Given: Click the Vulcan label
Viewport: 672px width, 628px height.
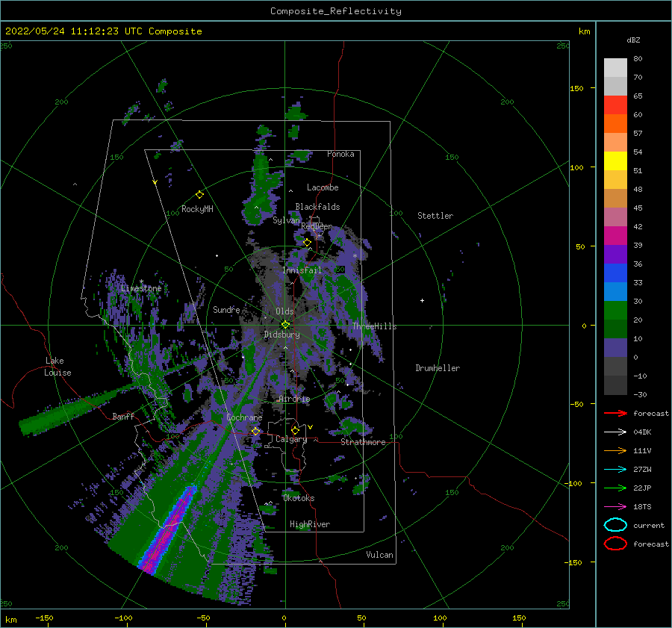Looking at the screenshot, I should tap(379, 555).
